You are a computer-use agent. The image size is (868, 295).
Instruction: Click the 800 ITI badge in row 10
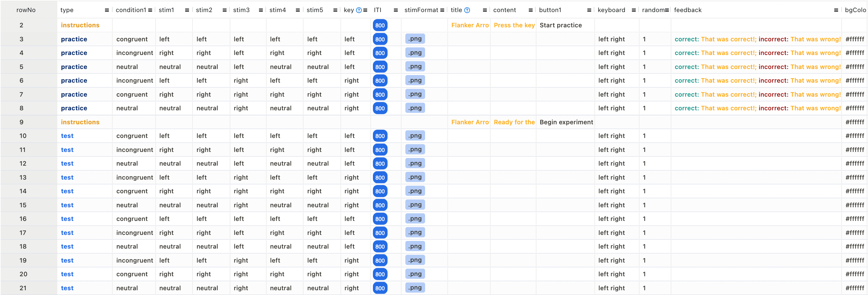click(380, 136)
